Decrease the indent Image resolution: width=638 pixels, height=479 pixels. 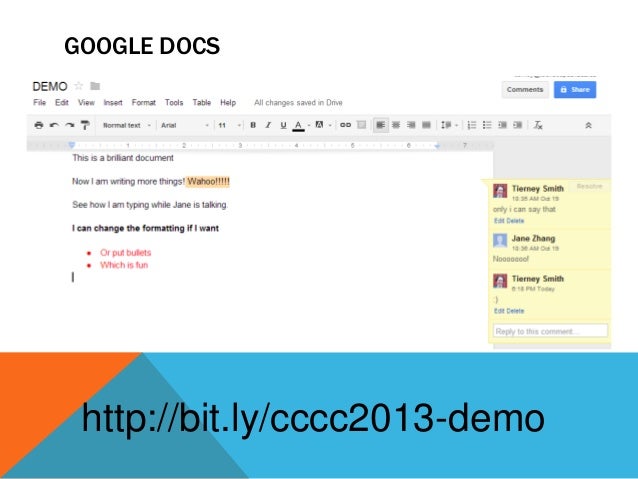503,125
